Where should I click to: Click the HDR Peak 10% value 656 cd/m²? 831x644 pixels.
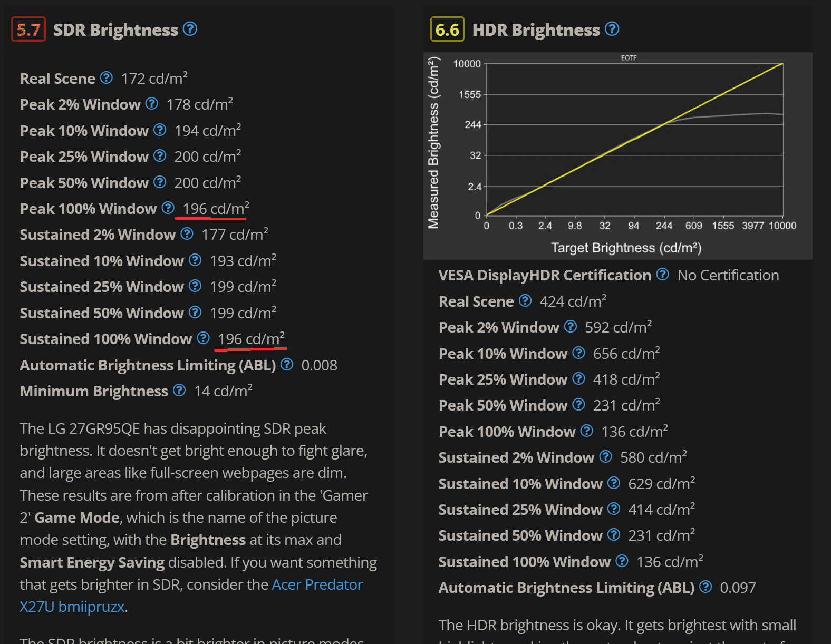coord(626,353)
